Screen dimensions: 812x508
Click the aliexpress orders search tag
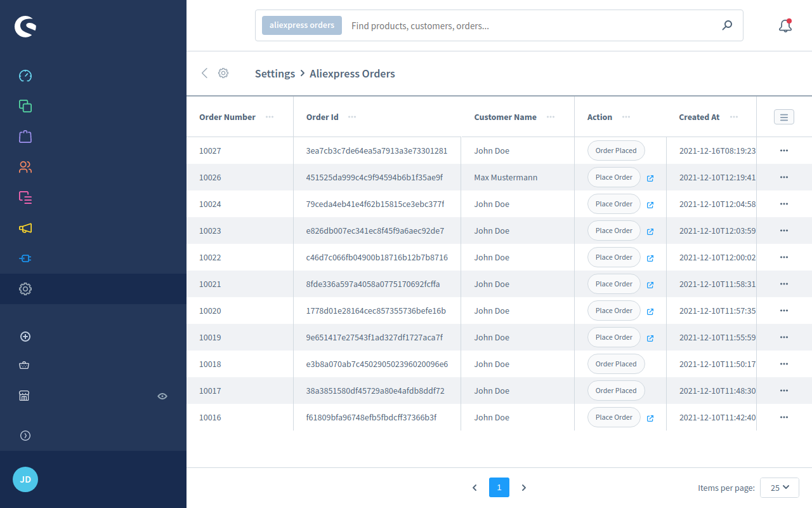[302, 25]
